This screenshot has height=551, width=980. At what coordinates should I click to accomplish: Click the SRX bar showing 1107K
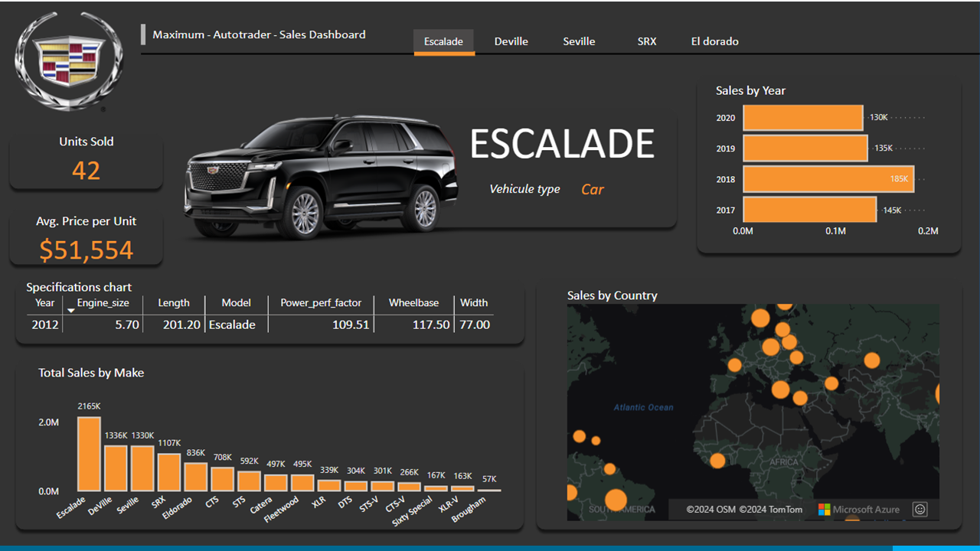[169, 472]
